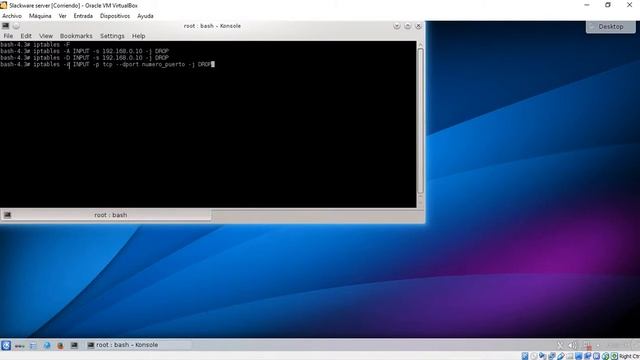640x360 pixels.
Task: Open the KDE application launcher
Action: pos(6,345)
